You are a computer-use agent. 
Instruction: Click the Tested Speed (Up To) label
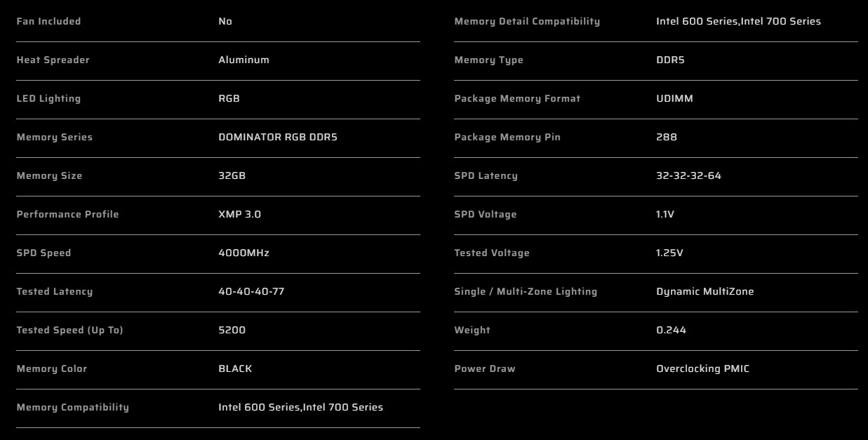pyautogui.click(x=69, y=330)
